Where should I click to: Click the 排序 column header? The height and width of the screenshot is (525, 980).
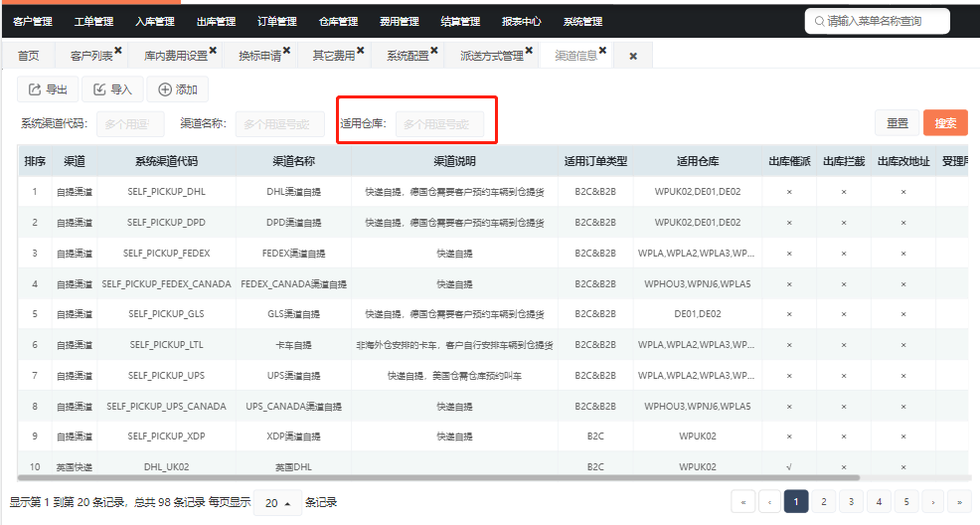click(x=35, y=161)
